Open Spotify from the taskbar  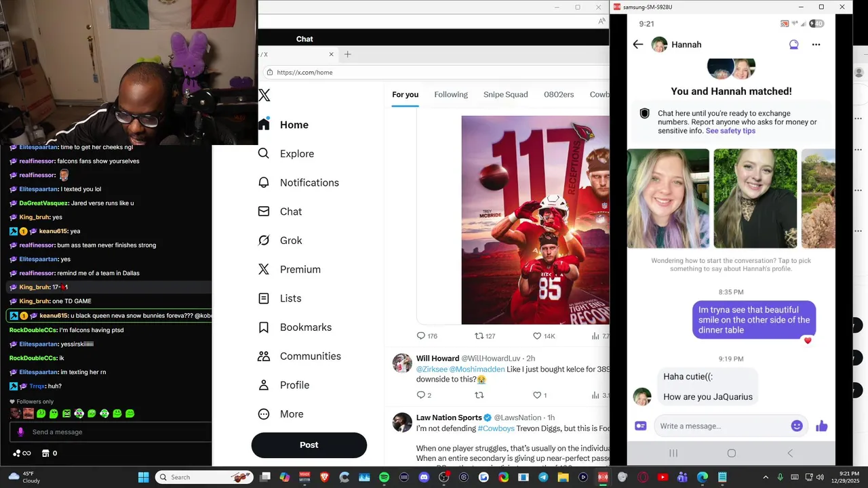click(384, 477)
